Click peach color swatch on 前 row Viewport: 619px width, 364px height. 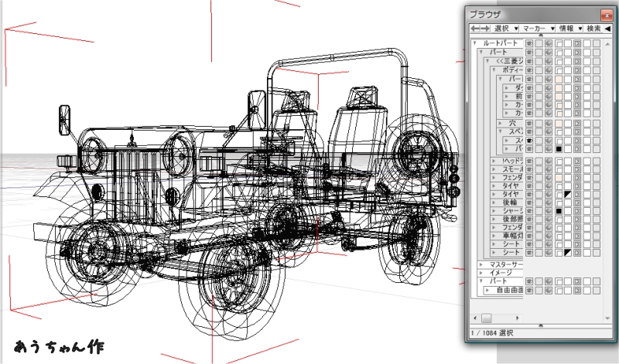pos(559,97)
